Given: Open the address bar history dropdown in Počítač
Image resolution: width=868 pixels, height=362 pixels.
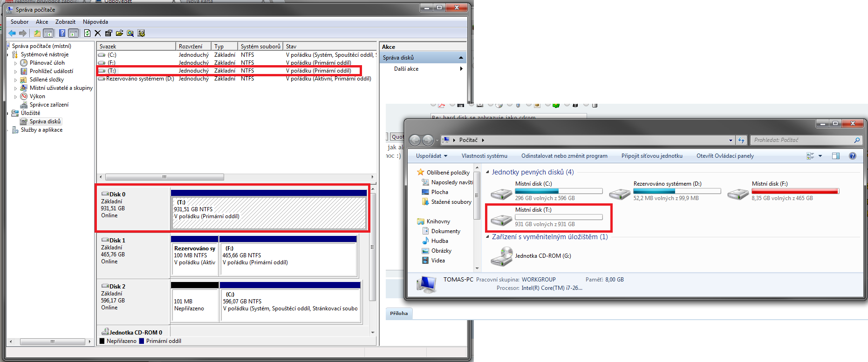Looking at the screenshot, I should coord(731,140).
